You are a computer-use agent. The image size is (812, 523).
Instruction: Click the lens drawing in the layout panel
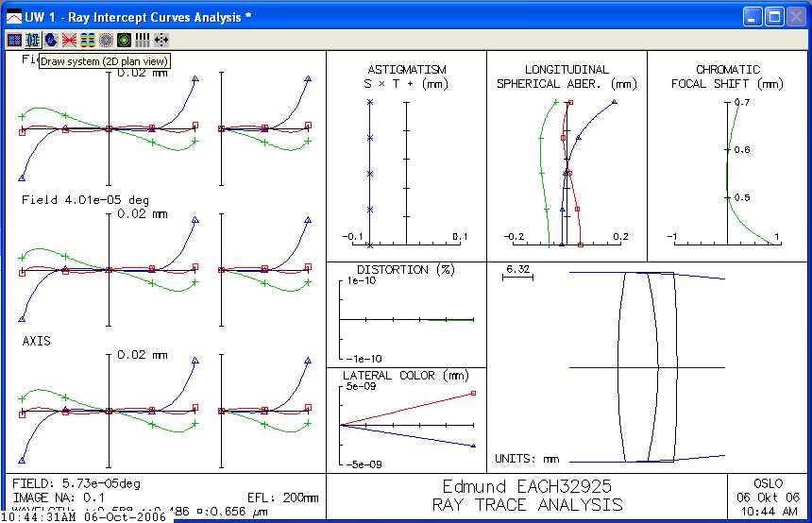(x=648, y=366)
